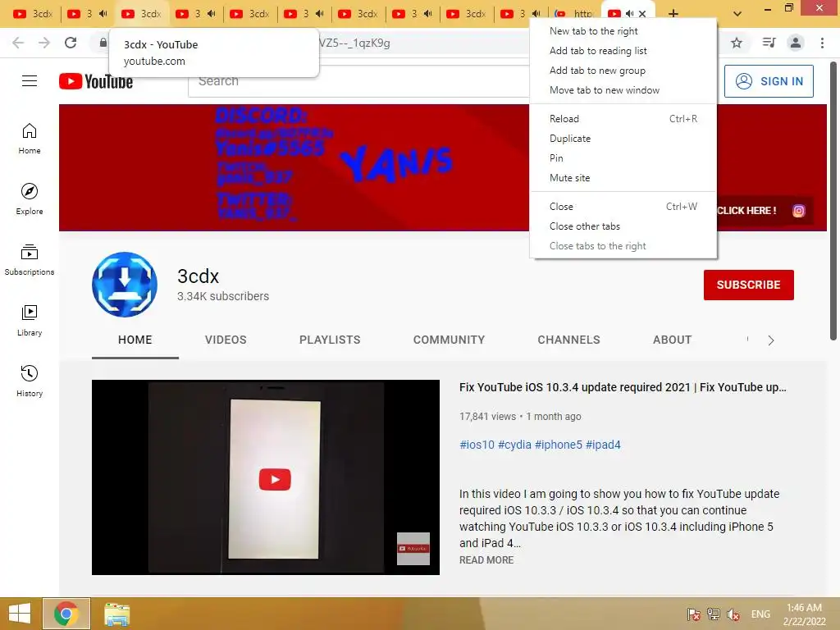Viewport: 840px width, 630px height.
Task: Open the YouTube hamburger guide menu
Action: coord(30,81)
